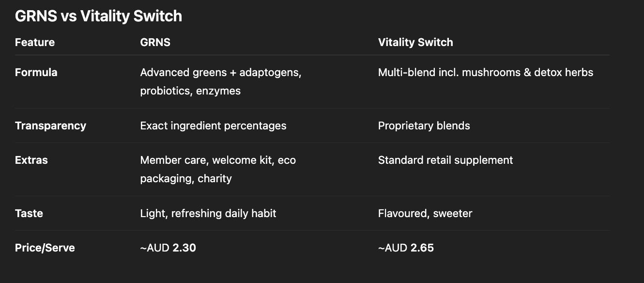Viewport: 644px width, 283px height.
Task: Click the 'Proprietary blends' cell
Action: coord(424,126)
